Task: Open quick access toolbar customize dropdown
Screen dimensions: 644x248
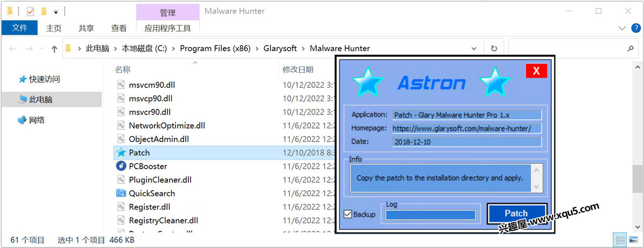Action: [56, 11]
